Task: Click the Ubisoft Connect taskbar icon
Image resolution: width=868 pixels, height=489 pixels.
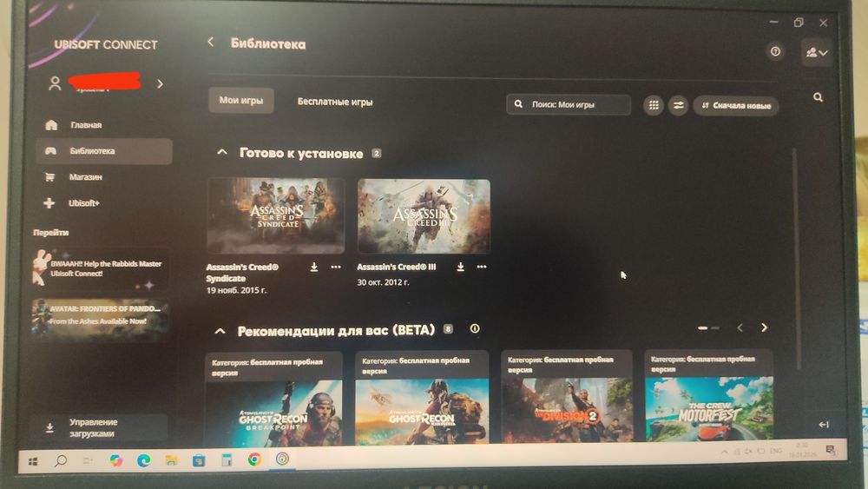Action: pos(282,459)
